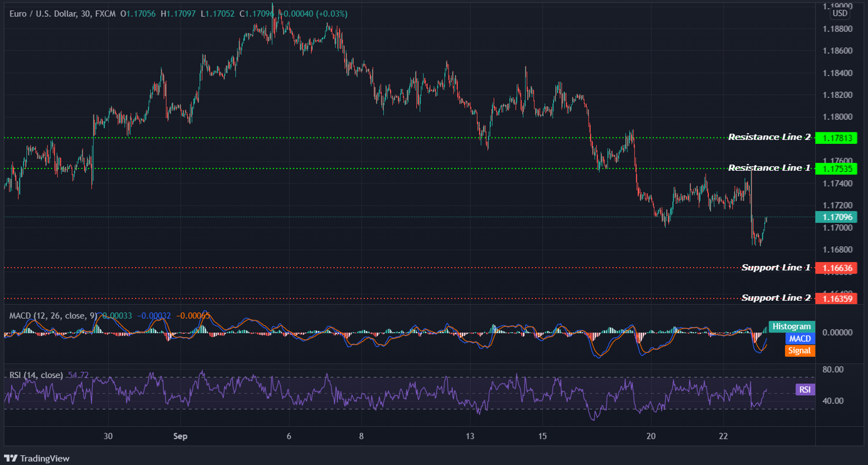This screenshot has width=868, height=465.
Task: Click the Sep date label on the time axis
Action: pos(180,436)
